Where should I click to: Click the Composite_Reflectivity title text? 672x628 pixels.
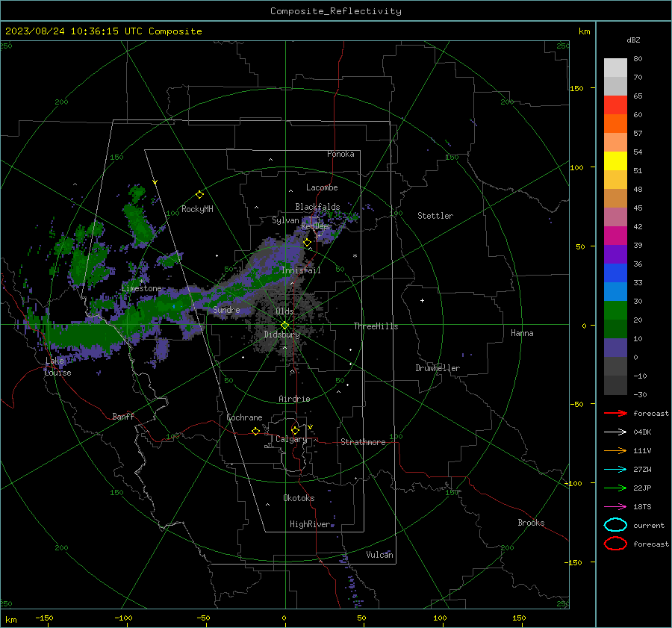335,11
